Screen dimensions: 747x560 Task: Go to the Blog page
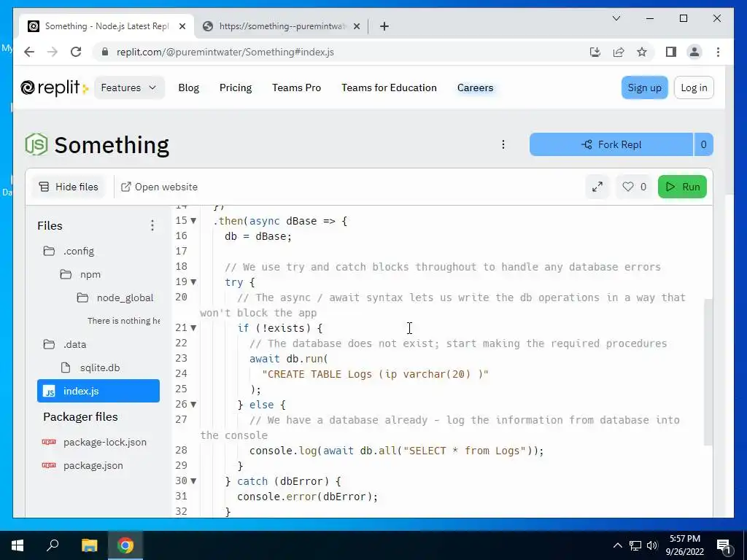pos(189,87)
